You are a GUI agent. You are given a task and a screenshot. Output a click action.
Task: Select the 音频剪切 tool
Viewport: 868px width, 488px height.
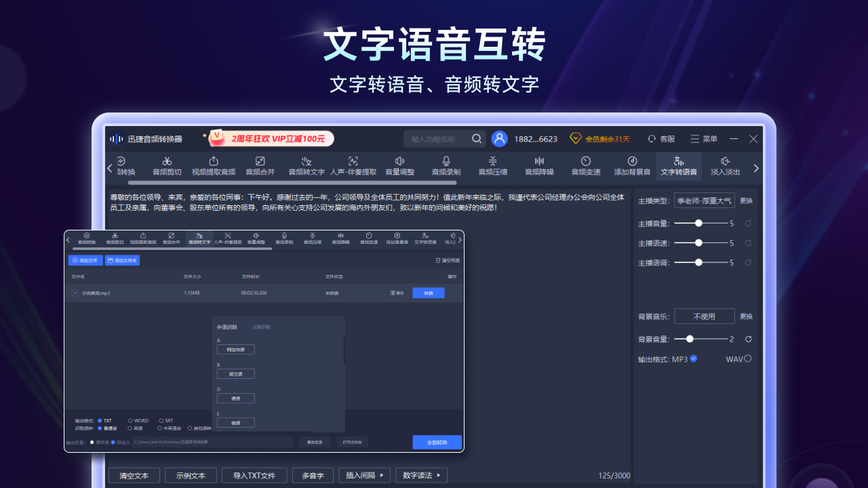pos(167,167)
